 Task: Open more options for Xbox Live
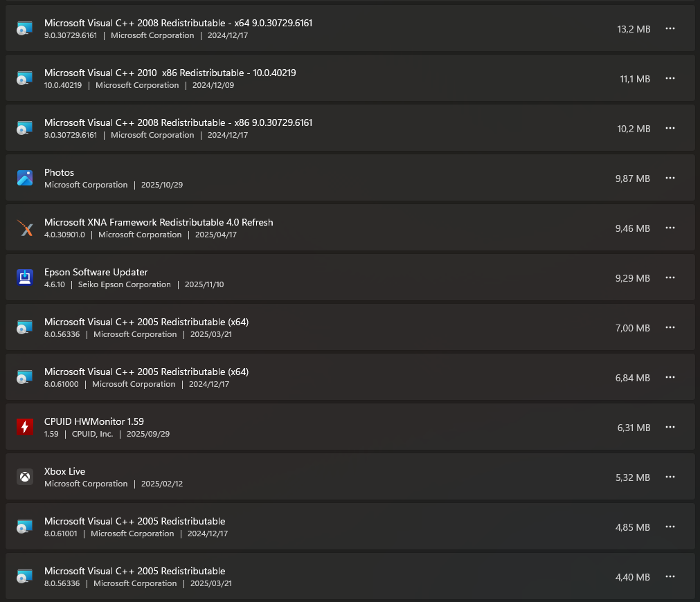[670, 477]
